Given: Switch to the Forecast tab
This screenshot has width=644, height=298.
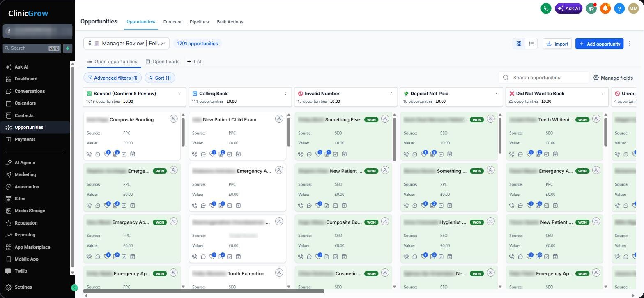Looking at the screenshot, I should 172,22.
